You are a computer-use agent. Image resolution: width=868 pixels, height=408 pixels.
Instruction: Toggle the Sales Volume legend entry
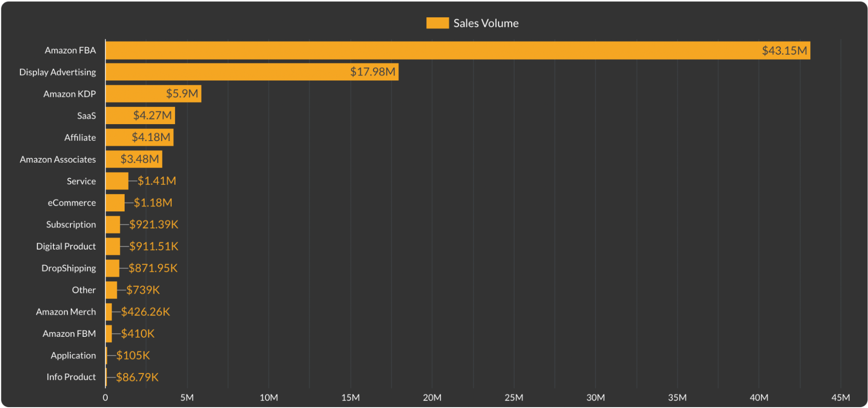pos(485,23)
